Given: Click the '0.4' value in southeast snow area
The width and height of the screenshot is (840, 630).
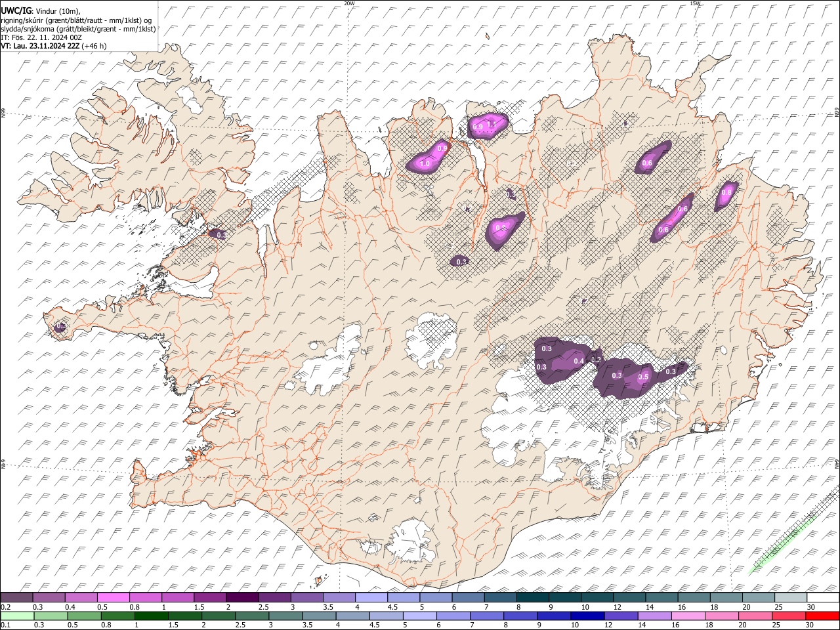Looking at the screenshot, I should (x=579, y=362).
